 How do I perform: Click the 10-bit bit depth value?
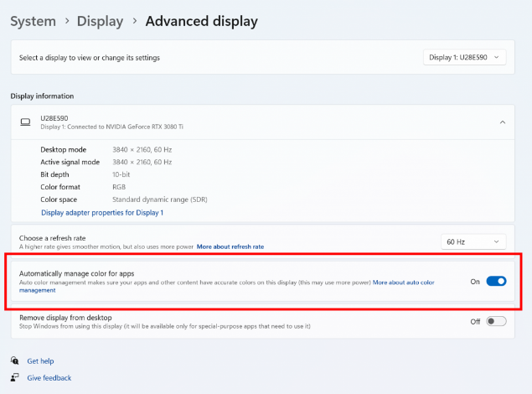(122, 174)
